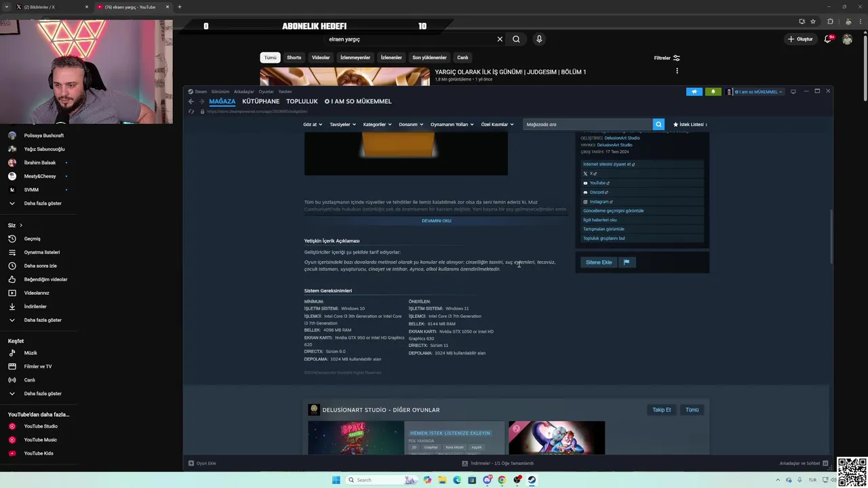Expand Kategoriler dropdown

click(377, 125)
